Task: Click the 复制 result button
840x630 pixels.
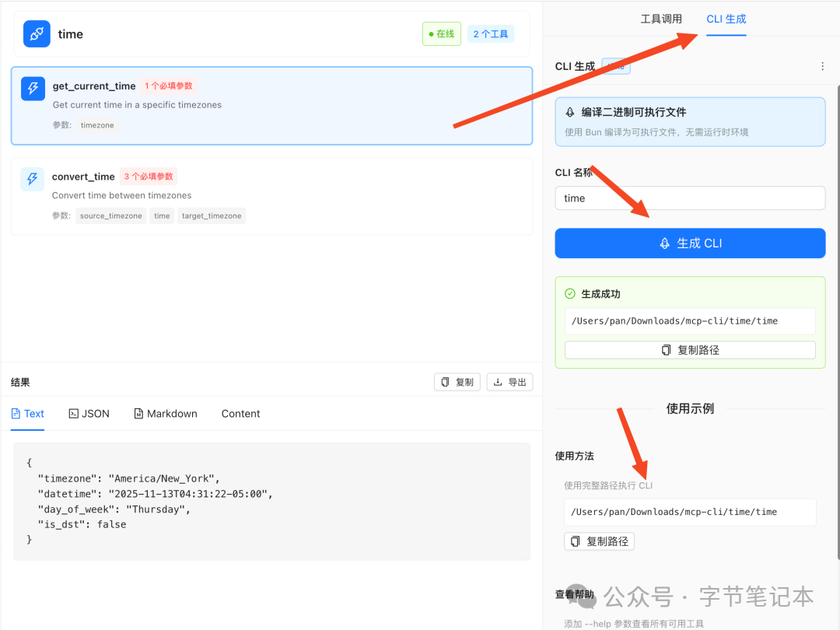Action: [457, 382]
